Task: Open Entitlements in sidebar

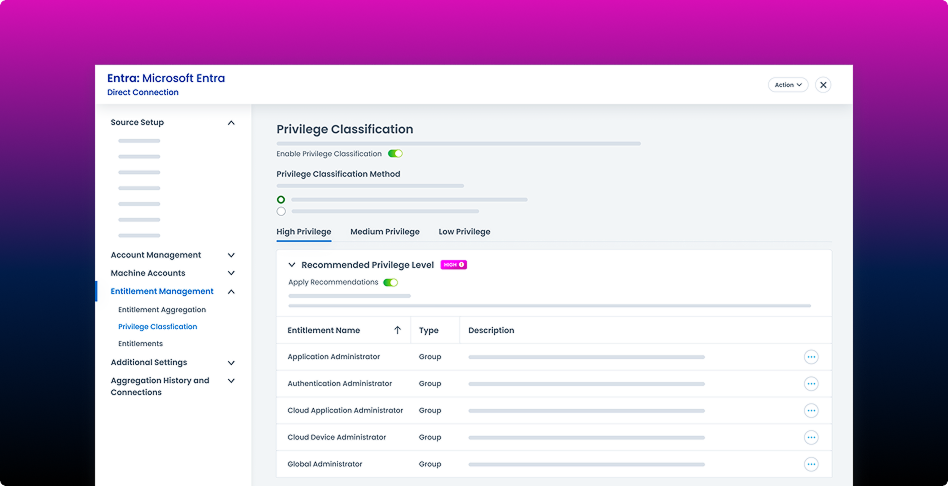Action: click(x=140, y=343)
